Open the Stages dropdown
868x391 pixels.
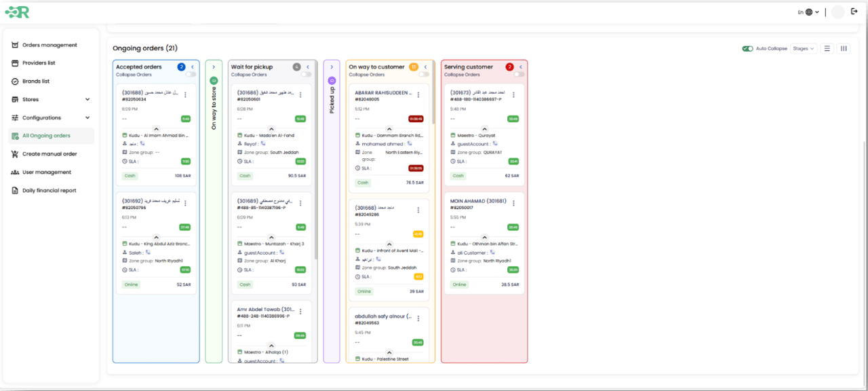pyautogui.click(x=803, y=49)
